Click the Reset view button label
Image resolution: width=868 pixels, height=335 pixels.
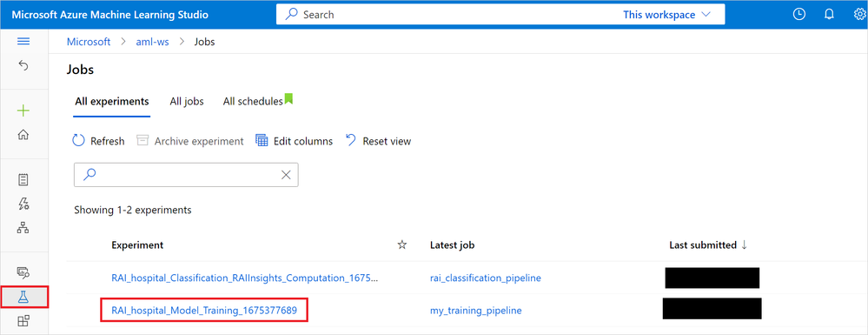387,142
